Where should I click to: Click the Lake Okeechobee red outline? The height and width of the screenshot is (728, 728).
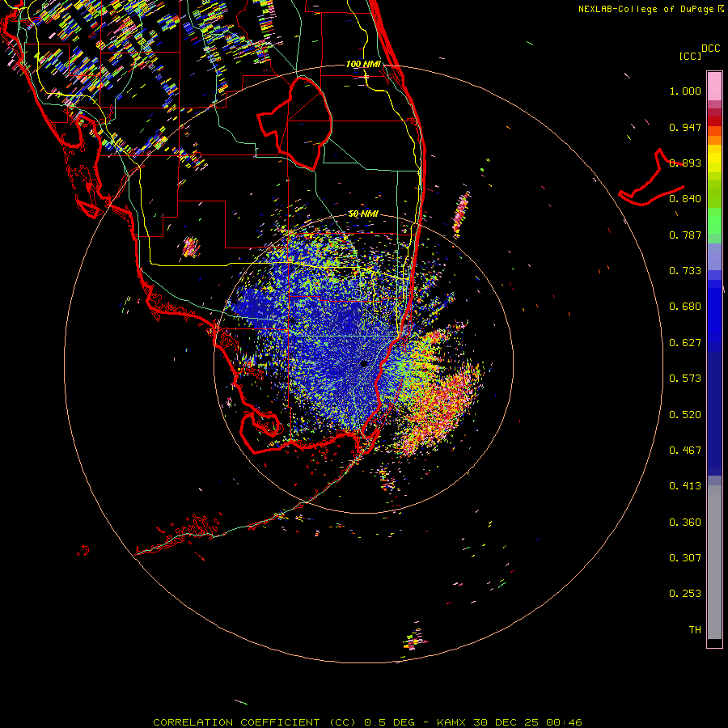coord(294,123)
